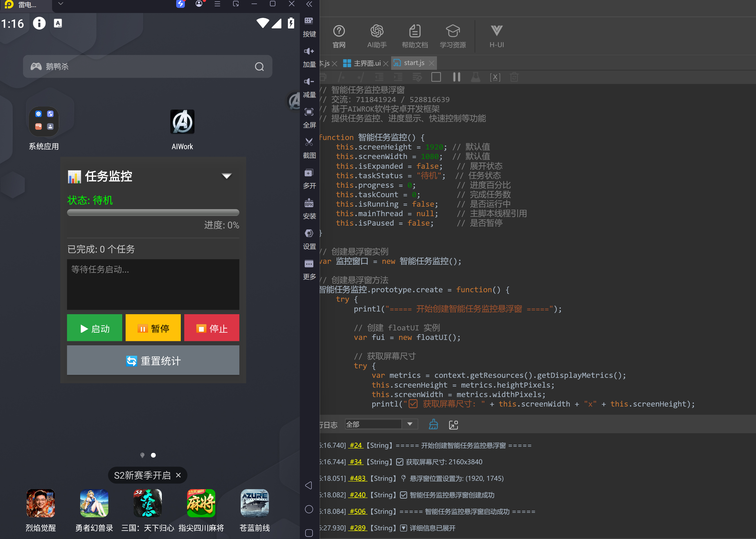Open 指尖四川麻将 game app
756x539 pixels.
coord(201,511)
